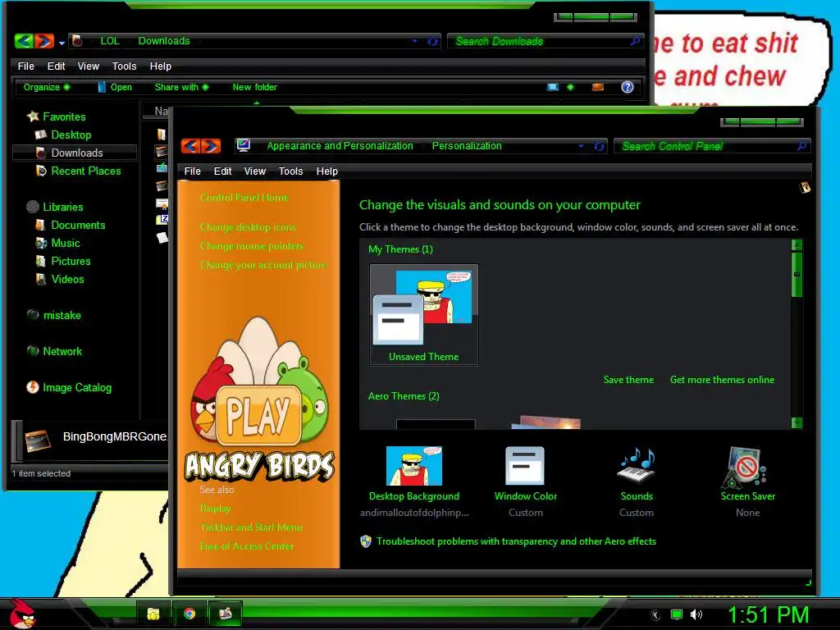Open Edit menu in Downloads window

tap(56, 66)
